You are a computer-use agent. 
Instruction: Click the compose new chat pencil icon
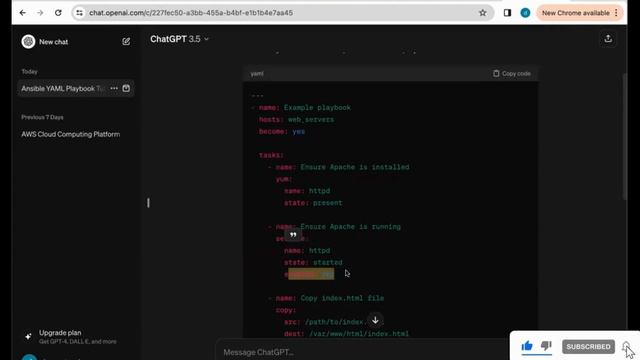point(126,42)
